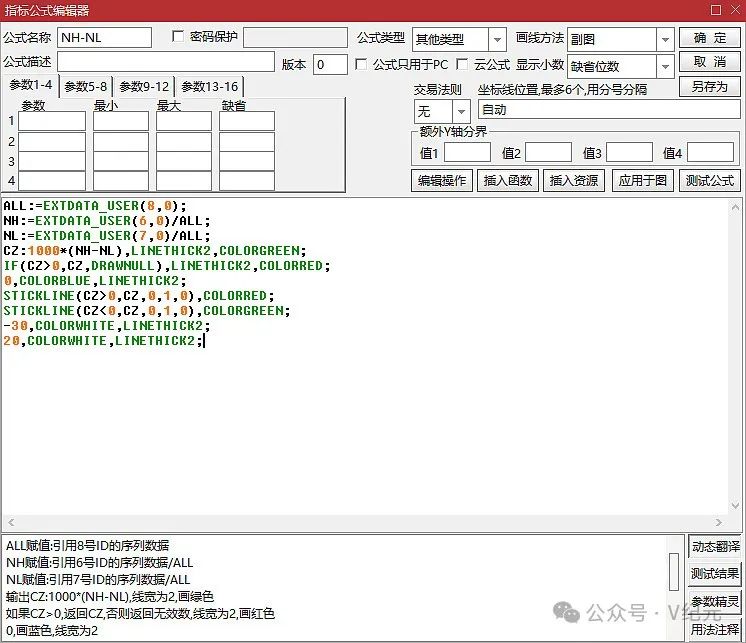Click the 公式名称 field containing NH-NL
The image size is (746, 643).
point(104,38)
